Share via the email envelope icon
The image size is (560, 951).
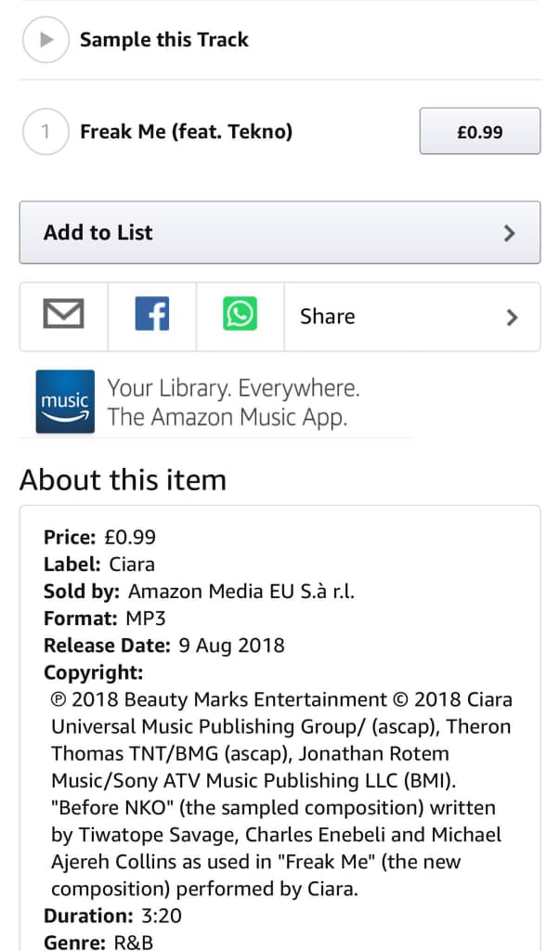[64, 314]
